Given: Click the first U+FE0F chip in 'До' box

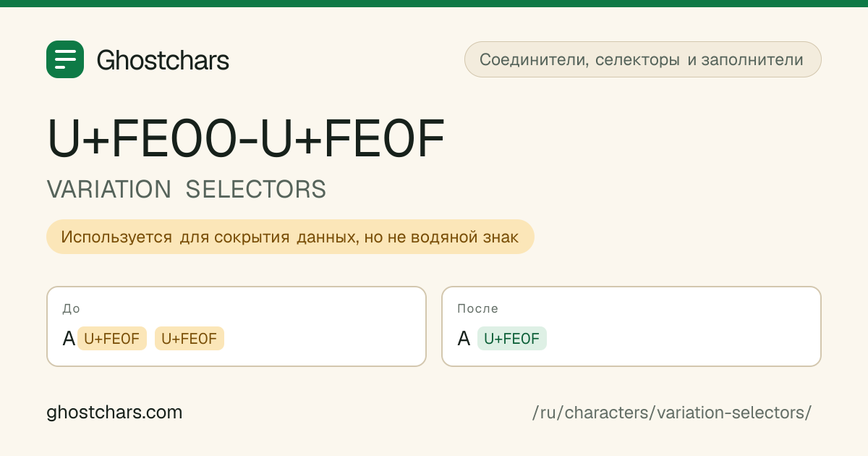Looking at the screenshot, I should (112, 339).
